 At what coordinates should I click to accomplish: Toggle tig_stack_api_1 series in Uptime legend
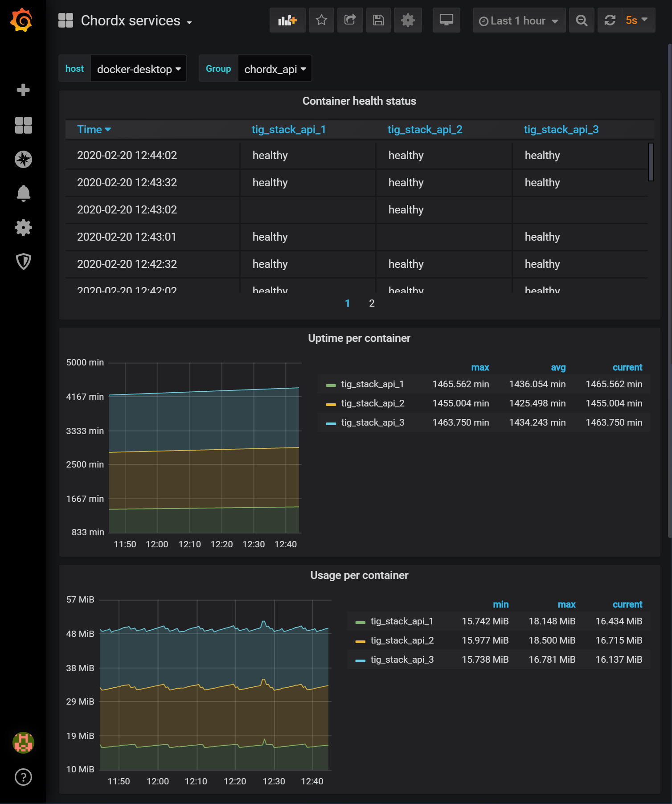[x=373, y=384]
